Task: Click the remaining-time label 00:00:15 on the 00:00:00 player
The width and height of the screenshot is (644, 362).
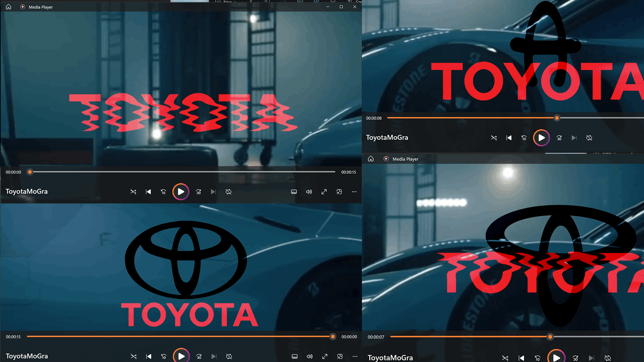Action: 348,172
